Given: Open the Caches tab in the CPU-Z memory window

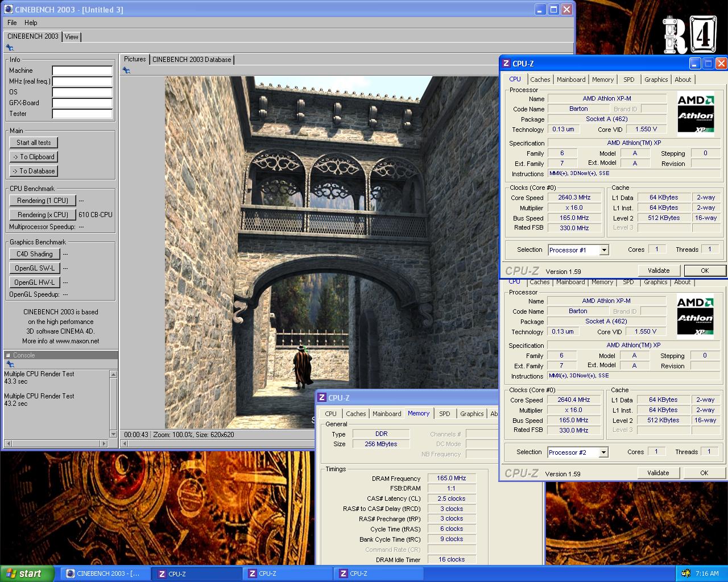Looking at the screenshot, I should (356, 414).
